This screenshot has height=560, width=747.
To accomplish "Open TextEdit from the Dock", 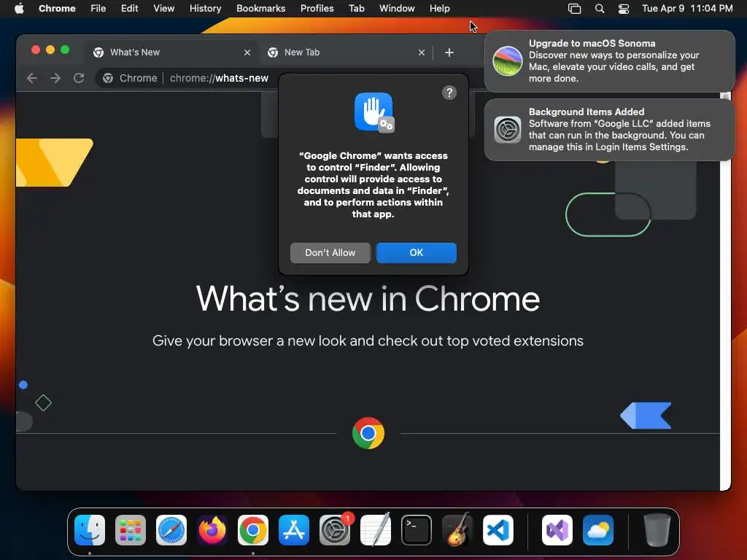I will pyautogui.click(x=376, y=529).
